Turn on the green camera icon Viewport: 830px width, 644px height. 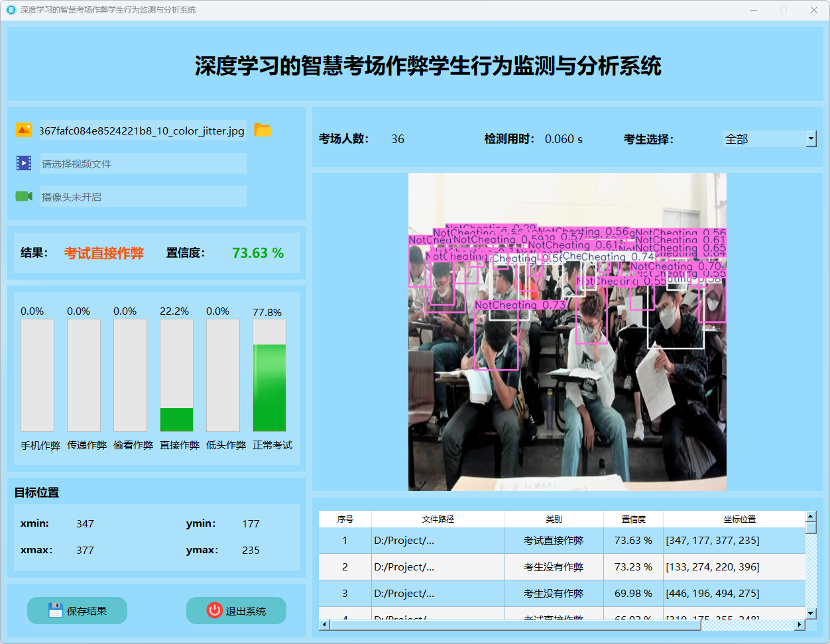pyautogui.click(x=24, y=196)
